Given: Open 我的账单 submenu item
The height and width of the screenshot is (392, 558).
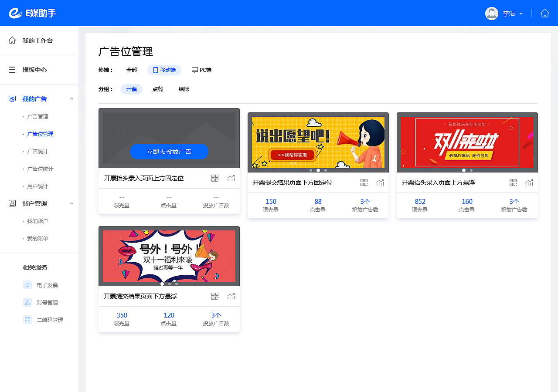Looking at the screenshot, I should coord(37,239).
